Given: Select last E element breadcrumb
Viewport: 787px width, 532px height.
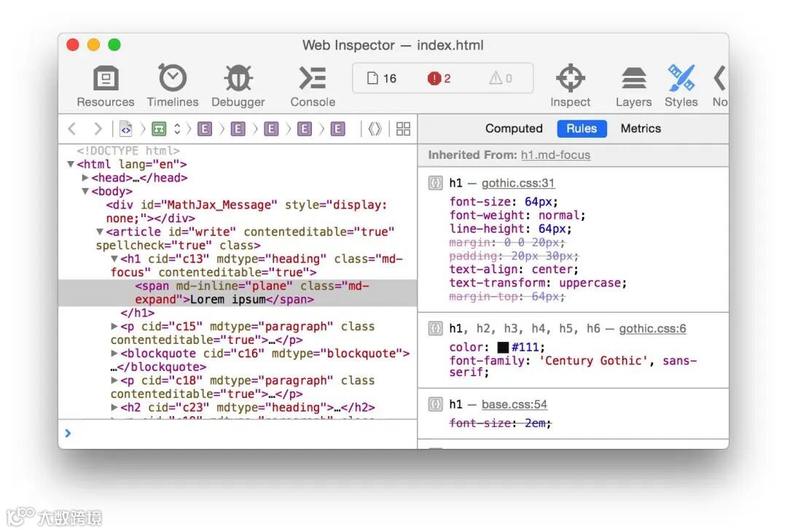Looking at the screenshot, I should (338, 129).
